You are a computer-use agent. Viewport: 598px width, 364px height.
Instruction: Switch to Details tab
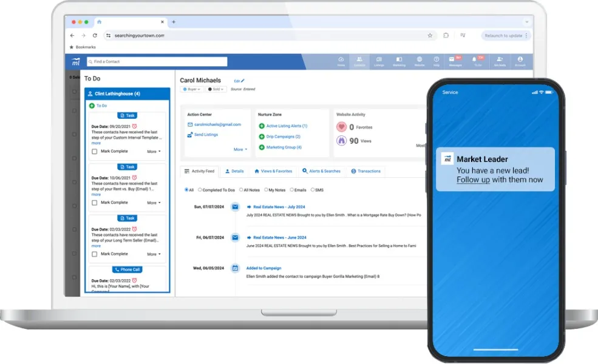234,171
